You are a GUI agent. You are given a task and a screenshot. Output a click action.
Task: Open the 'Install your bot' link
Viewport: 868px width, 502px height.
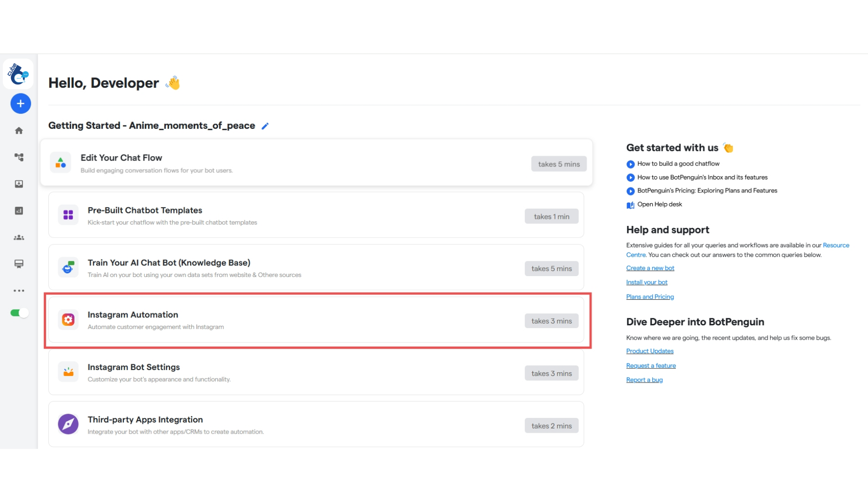coord(647,282)
